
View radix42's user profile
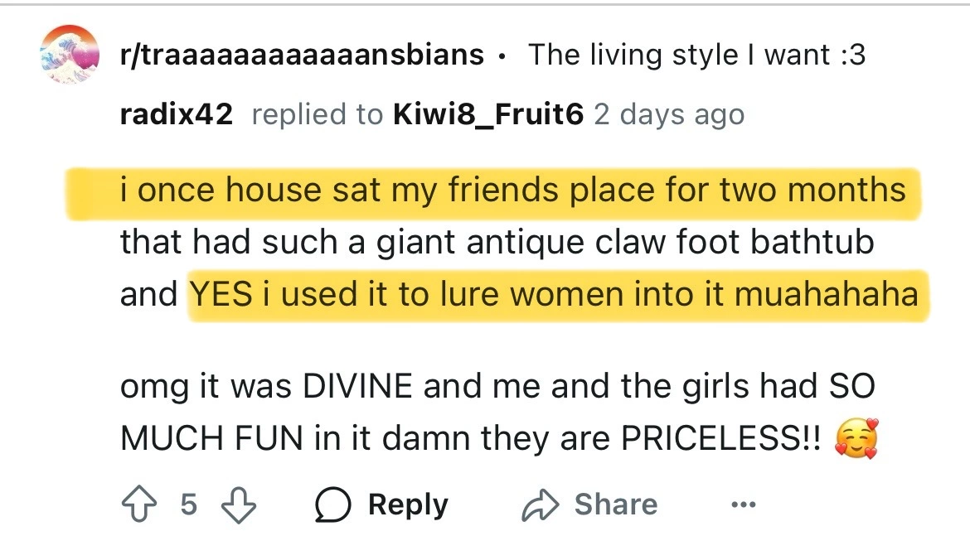(x=177, y=114)
